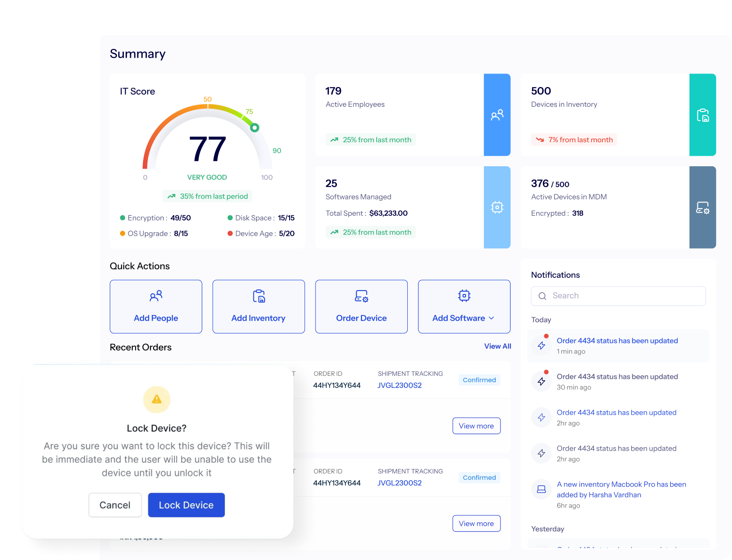Click the first order ID 44HY134Y644
Screen dimensions: 732x560
tap(337, 385)
